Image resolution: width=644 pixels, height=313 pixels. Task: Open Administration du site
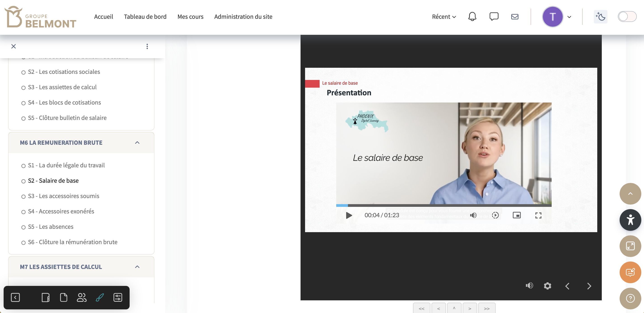click(243, 17)
